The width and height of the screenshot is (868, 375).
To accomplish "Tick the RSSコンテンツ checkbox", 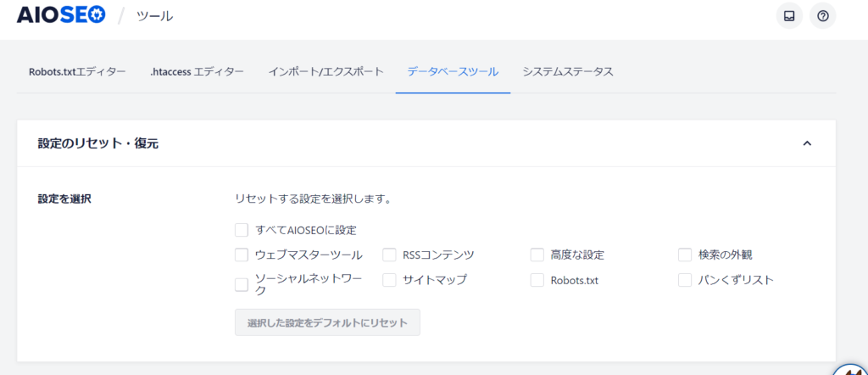I will click(x=389, y=255).
